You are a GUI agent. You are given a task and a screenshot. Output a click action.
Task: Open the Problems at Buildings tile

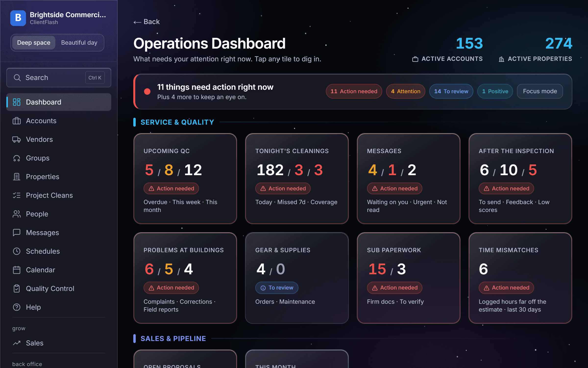(x=185, y=278)
